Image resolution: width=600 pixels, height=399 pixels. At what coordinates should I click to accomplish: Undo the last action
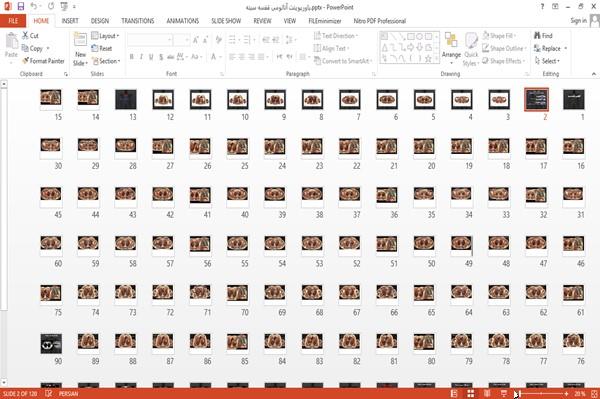[x=34, y=7]
